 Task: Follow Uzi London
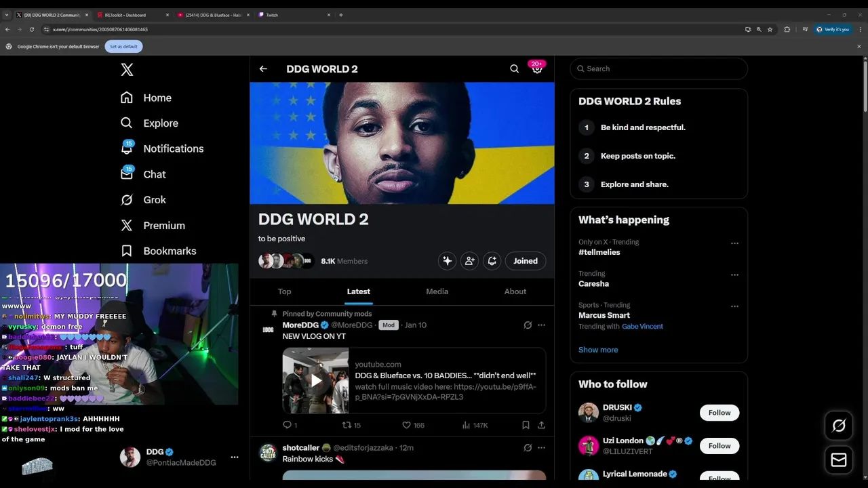pyautogui.click(x=719, y=446)
